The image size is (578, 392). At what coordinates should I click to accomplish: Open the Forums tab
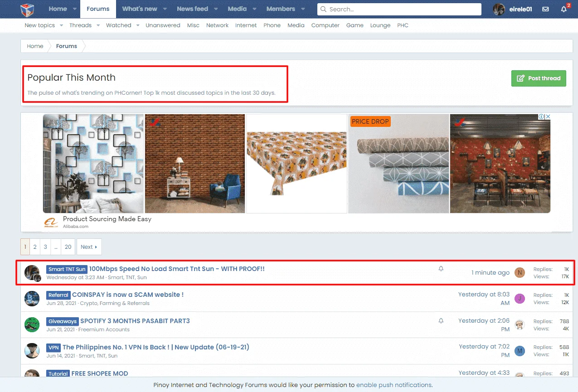98,9
